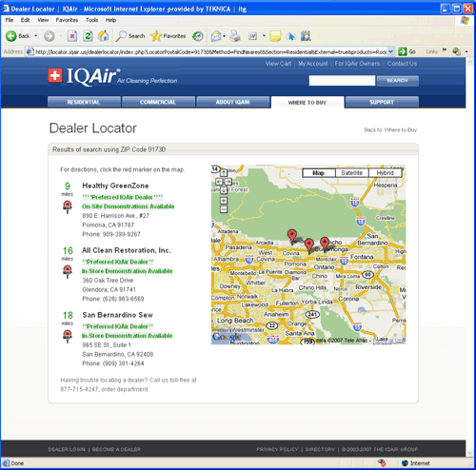The image size is (476, 470).
Task: Click the Healthy GreenZone dealer name
Action: pos(115,186)
